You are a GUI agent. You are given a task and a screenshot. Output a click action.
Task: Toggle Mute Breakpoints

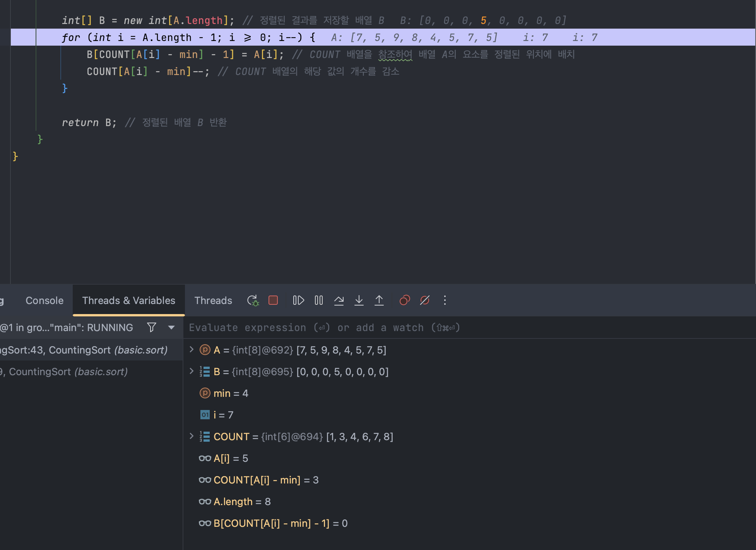click(425, 301)
